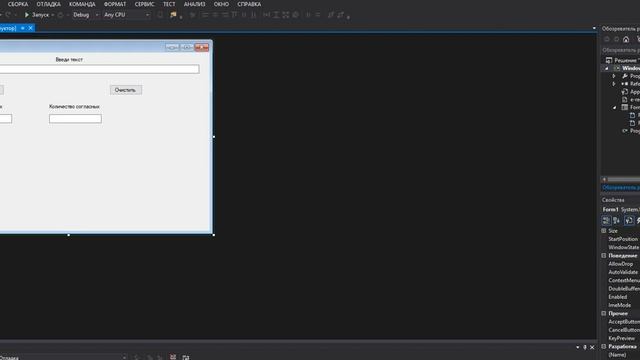The image size is (640, 360).
Task: Collapse the Прочее category
Action: click(604, 313)
